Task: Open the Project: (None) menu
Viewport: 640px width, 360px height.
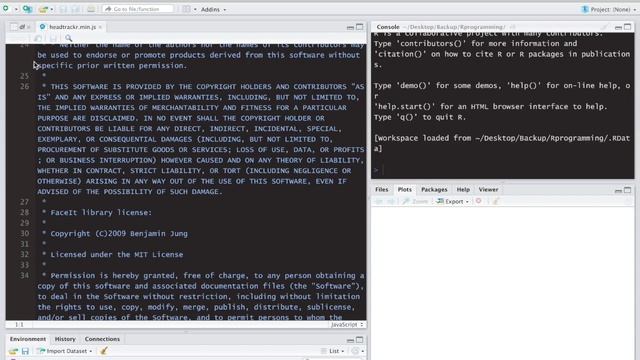Action: (x=609, y=9)
